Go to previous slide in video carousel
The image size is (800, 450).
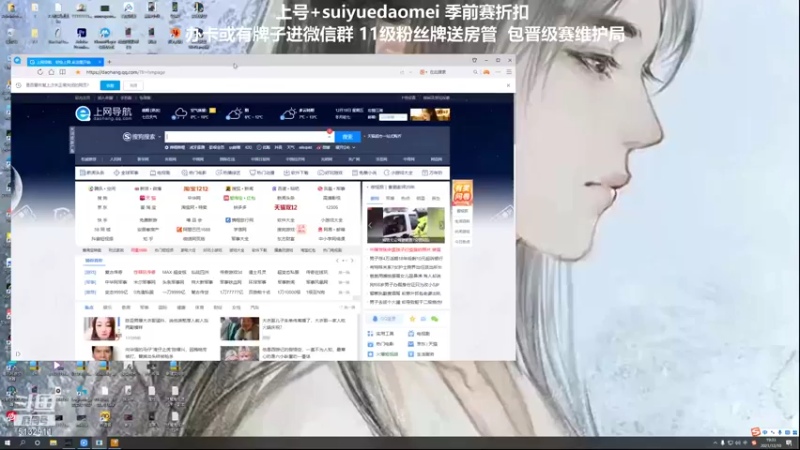point(370,225)
